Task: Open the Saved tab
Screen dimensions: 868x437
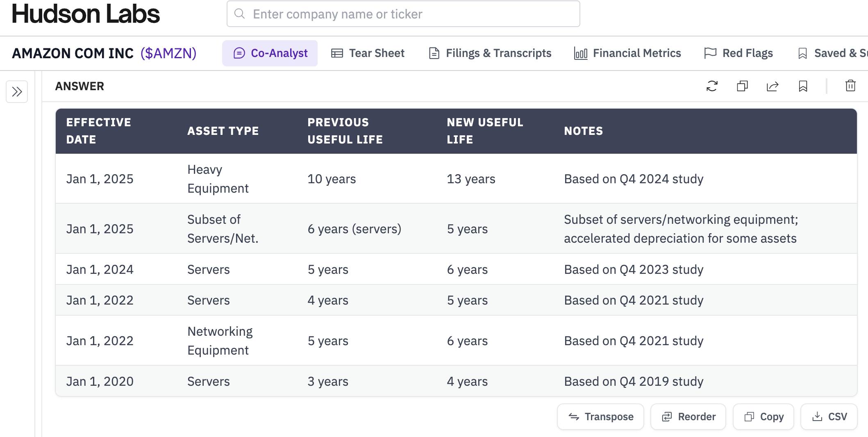Action: (832, 53)
